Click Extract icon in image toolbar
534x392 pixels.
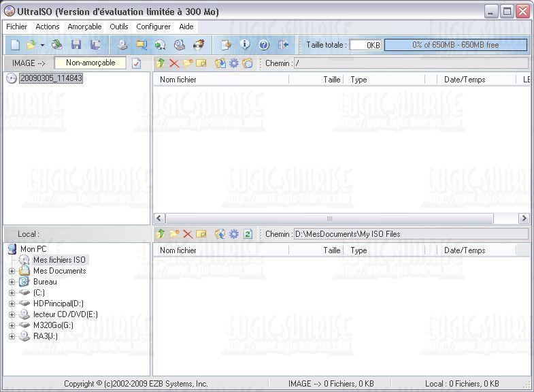(x=220, y=63)
